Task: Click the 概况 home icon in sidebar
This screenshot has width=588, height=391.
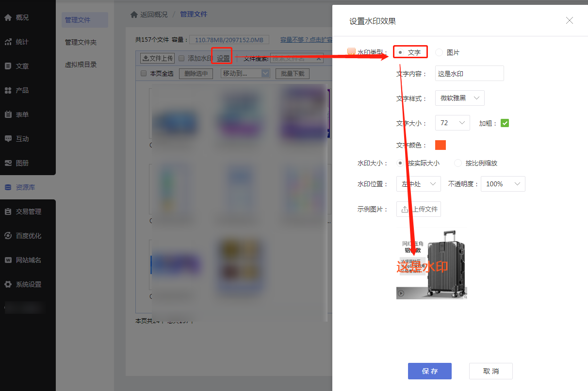Action: pos(8,17)
